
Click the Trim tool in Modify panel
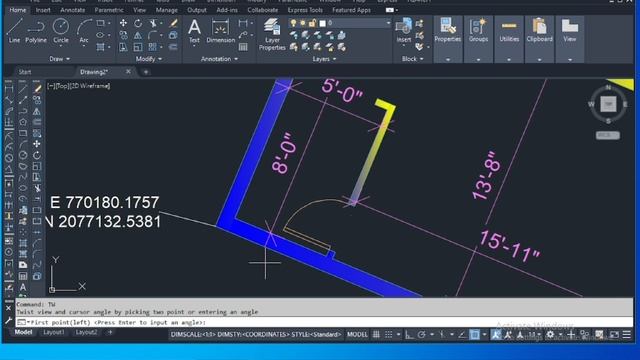coord(153,23)
